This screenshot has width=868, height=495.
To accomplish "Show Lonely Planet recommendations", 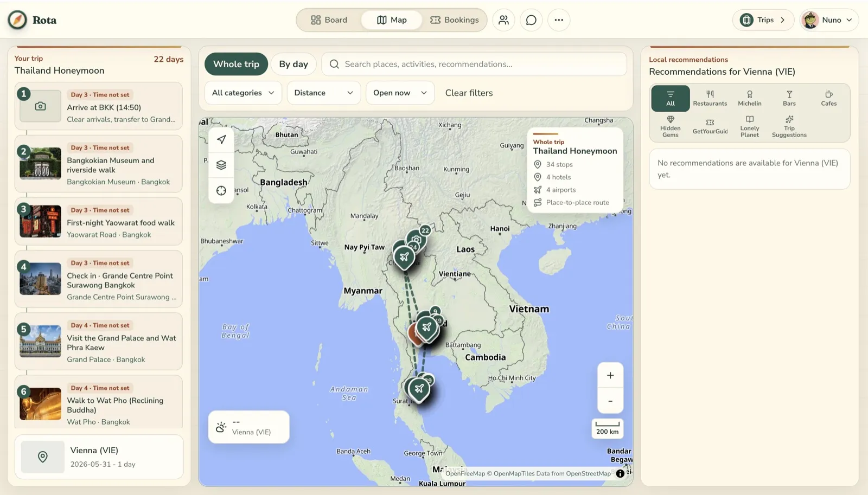I will (750, 126).
